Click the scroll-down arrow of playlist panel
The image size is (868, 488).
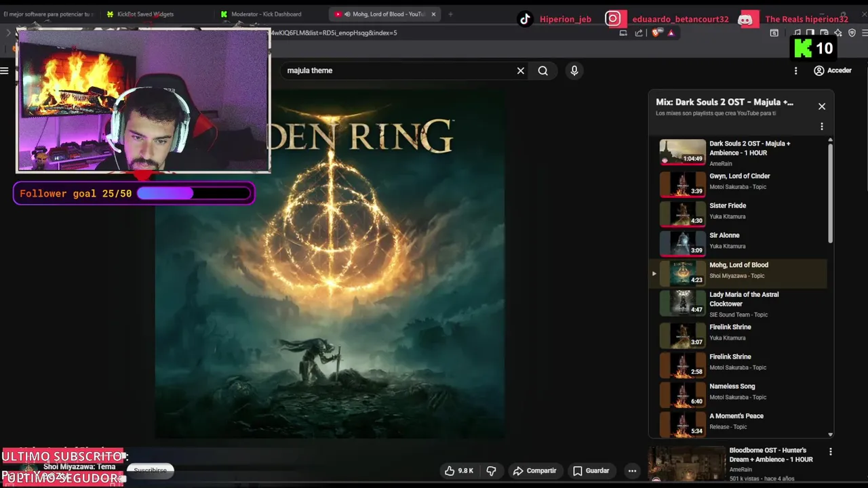[x=830, y=434]
